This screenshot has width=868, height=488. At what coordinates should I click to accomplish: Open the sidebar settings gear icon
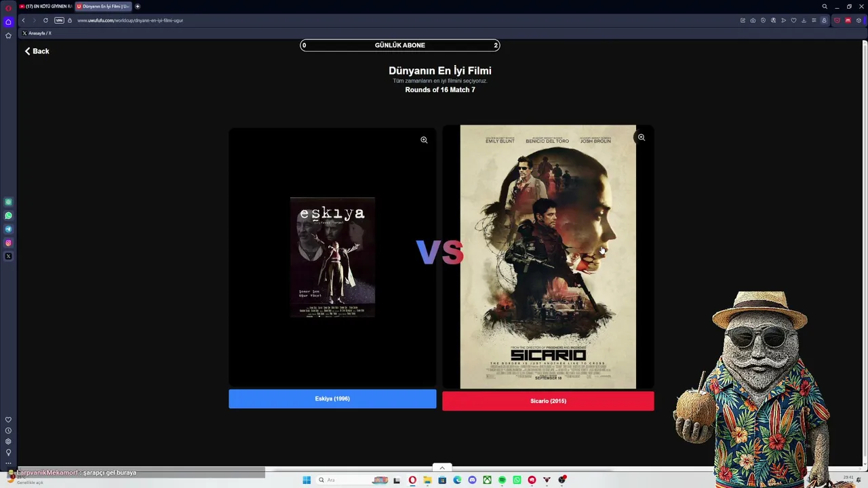pyautogui.click(x=8, y=441)
